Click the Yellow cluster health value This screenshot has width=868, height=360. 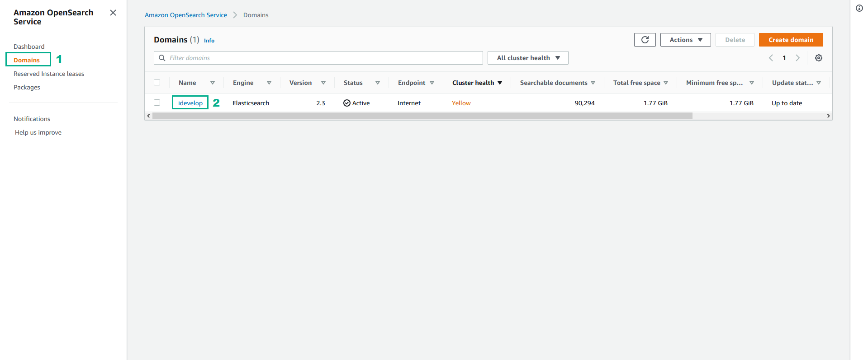pos(461,103)
